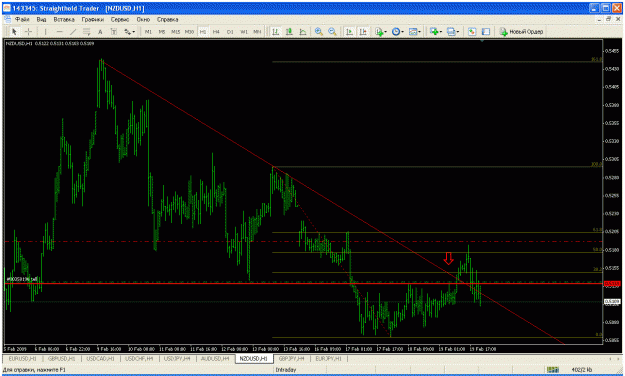Viewport: 625px width, 376px height.
Task: Switch to EURJPY,H1 chart tab
Action: 328,359
